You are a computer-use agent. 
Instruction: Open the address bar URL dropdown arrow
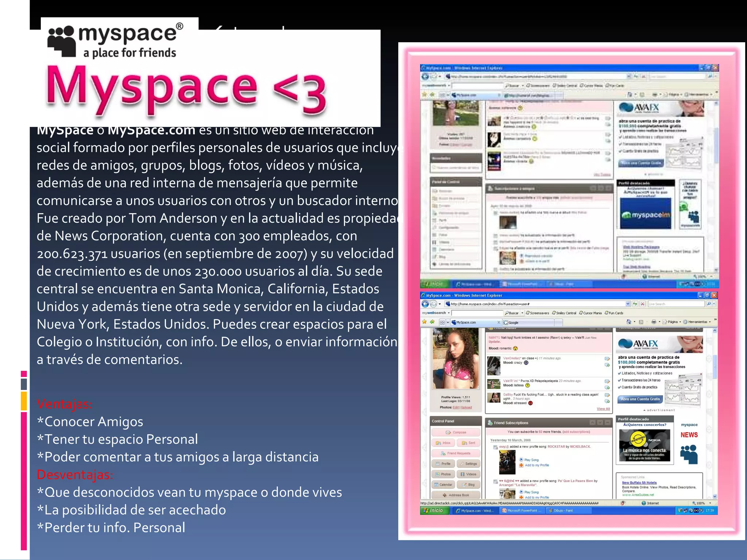coord(628,304)
